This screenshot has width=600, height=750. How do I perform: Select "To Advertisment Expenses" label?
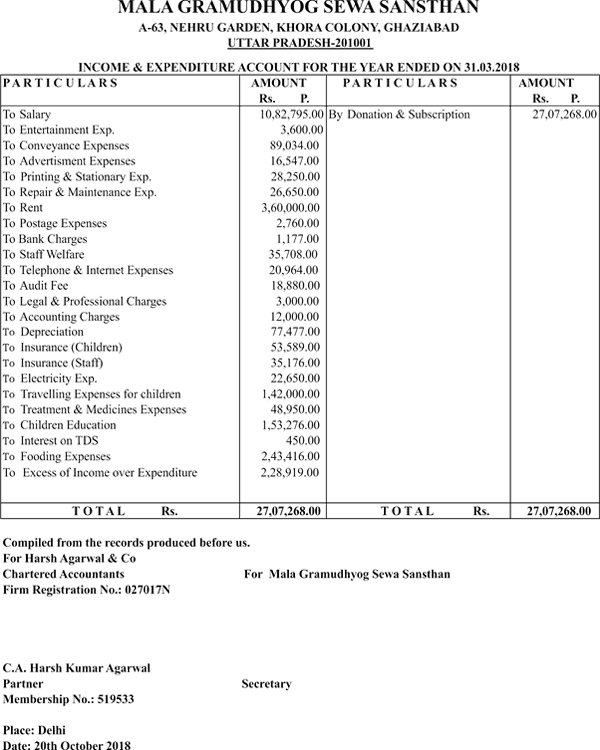[69, 161]
